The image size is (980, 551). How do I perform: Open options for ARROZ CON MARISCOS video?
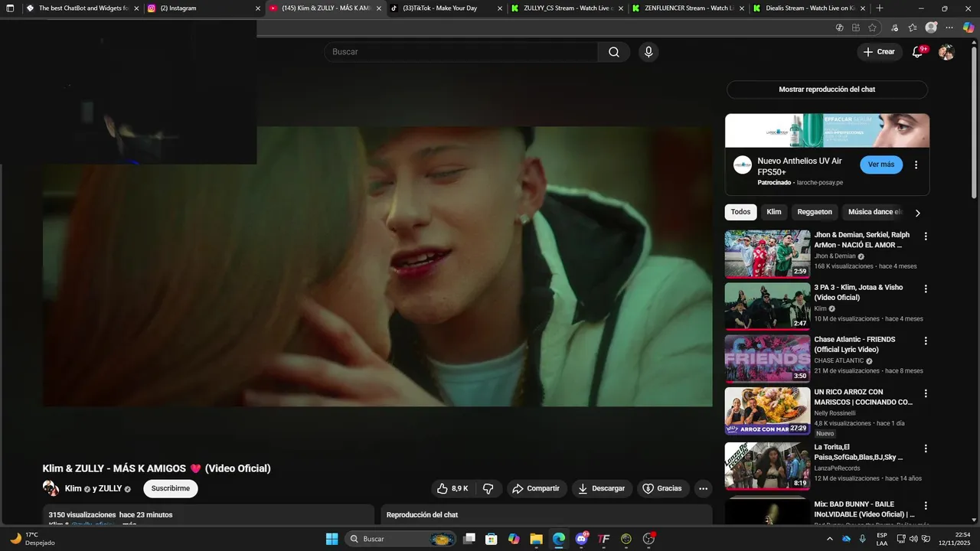[925, 393]
